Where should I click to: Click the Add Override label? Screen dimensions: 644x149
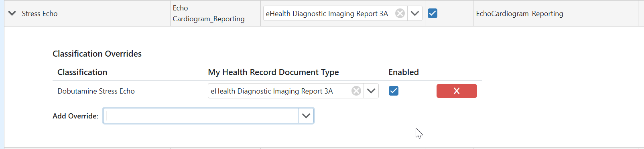[x=75, y=116]
